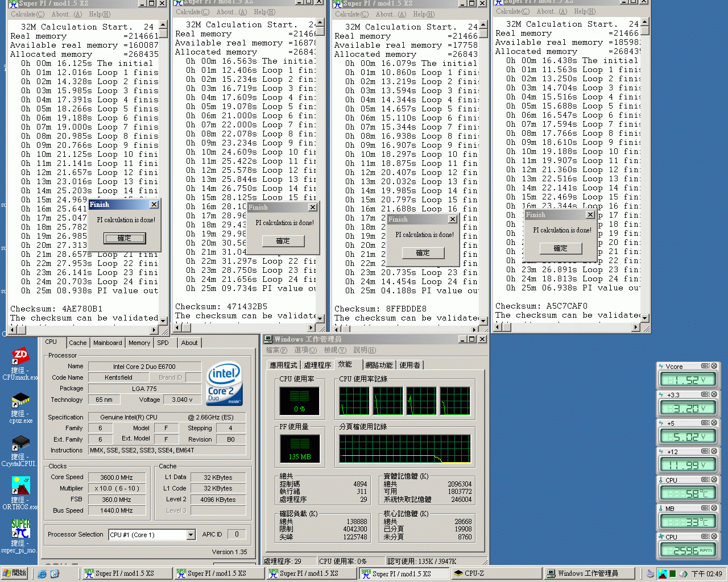Open the CrystalCPUID desktop shortcut

pyautogui.click(x=20, y=450)
